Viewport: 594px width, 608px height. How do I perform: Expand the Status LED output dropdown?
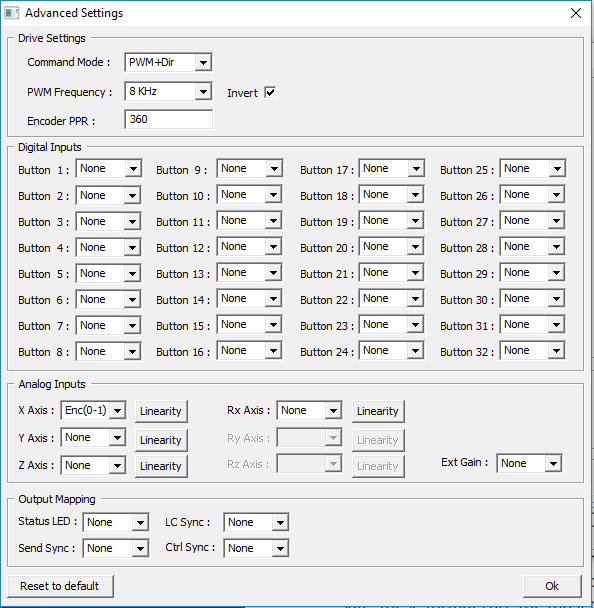click(x=116, y=523)
